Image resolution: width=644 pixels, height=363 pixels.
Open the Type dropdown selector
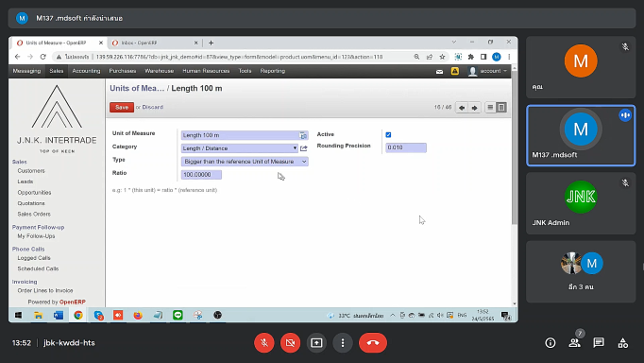tap(245, 162)
